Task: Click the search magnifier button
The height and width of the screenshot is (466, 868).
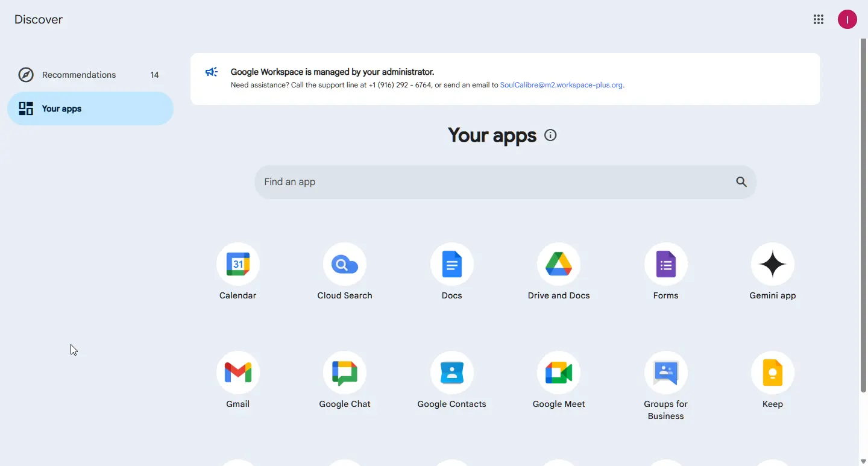Action: click(741, 182)
